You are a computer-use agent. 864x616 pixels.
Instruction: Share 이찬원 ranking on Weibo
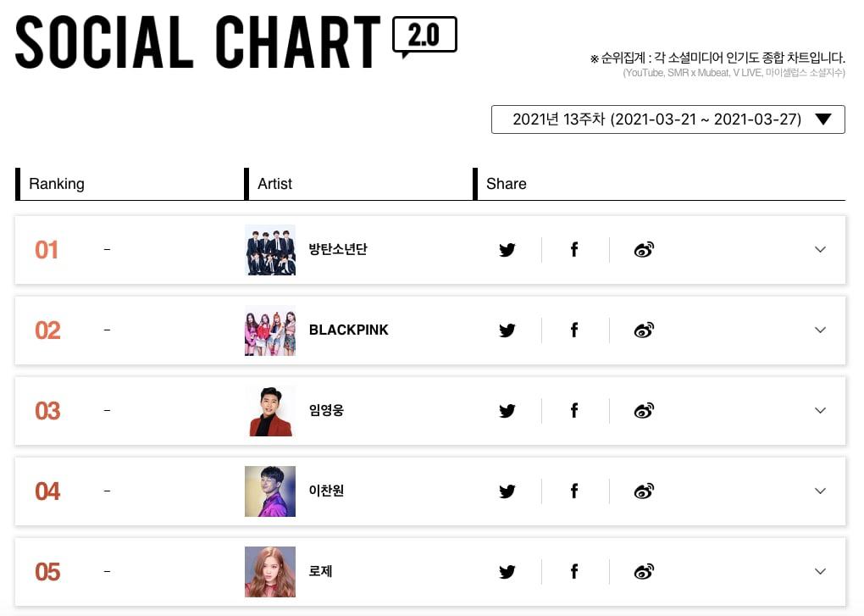[x=644, y=491]
